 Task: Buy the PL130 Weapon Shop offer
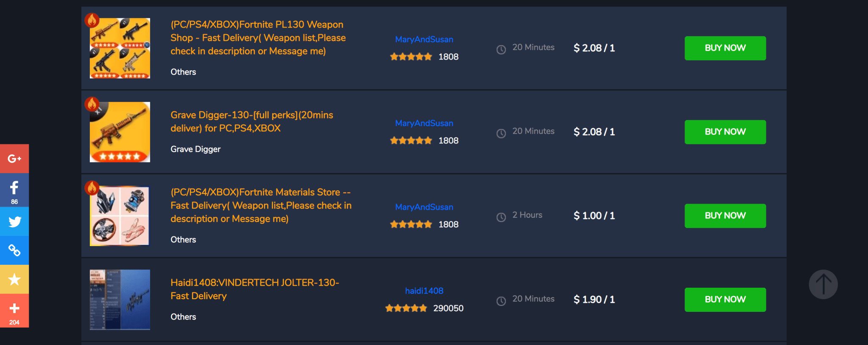click(x=725, y=48)
